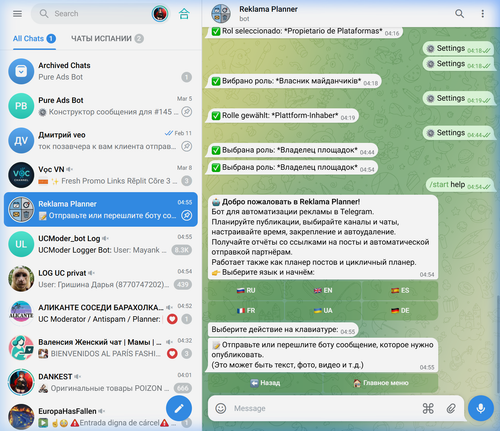Select the FR language button
The width and height of the screenshot is (500, 431).
[x=246, y=311]
